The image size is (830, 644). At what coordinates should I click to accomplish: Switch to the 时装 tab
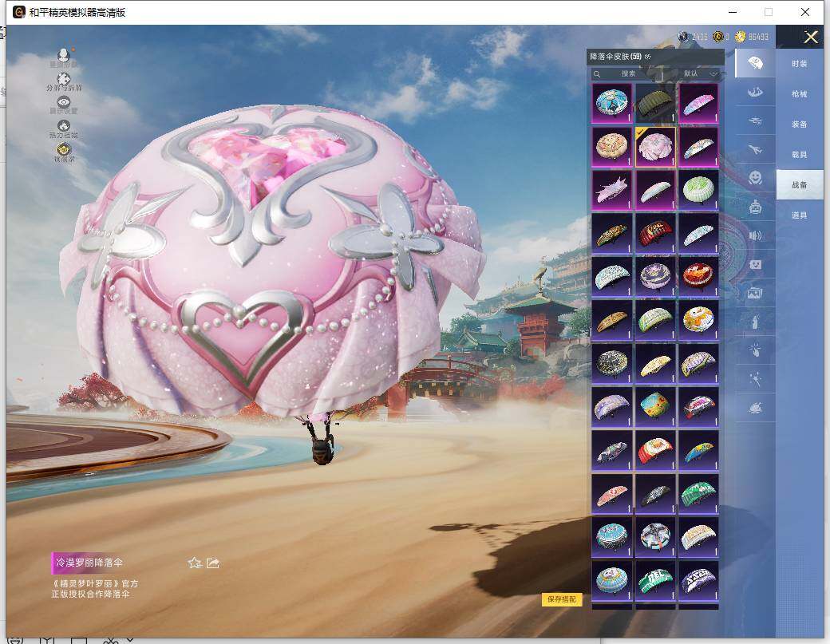800,64
